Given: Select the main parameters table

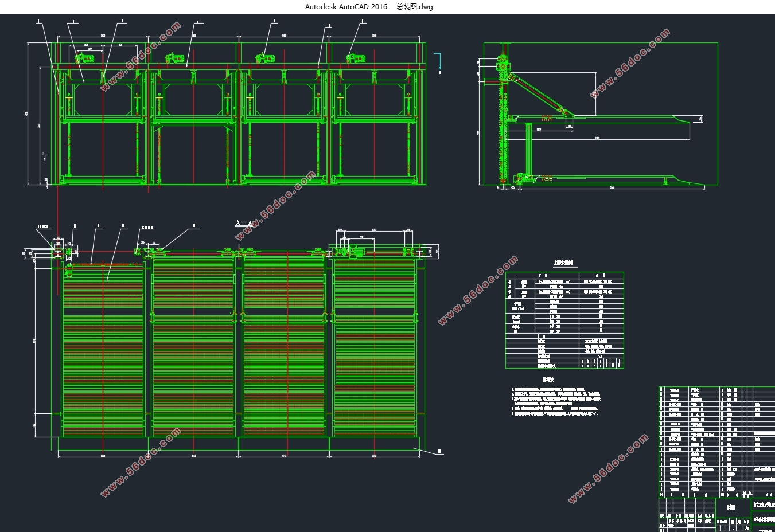Looking at the screenshot, I should pos(564,320).
